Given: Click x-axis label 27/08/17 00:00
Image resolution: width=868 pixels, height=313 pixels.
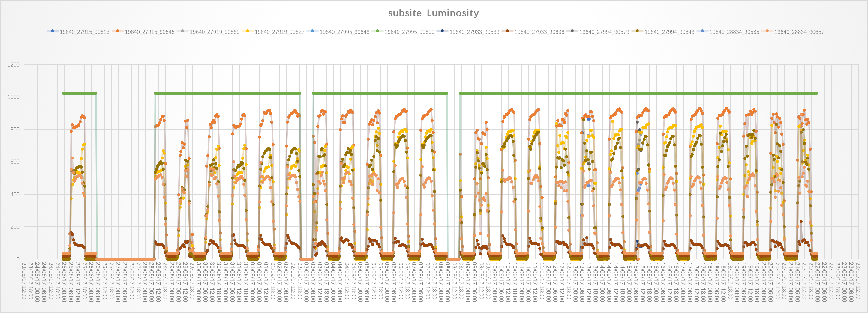Looking at the screenshot, I should coord(118,282).
